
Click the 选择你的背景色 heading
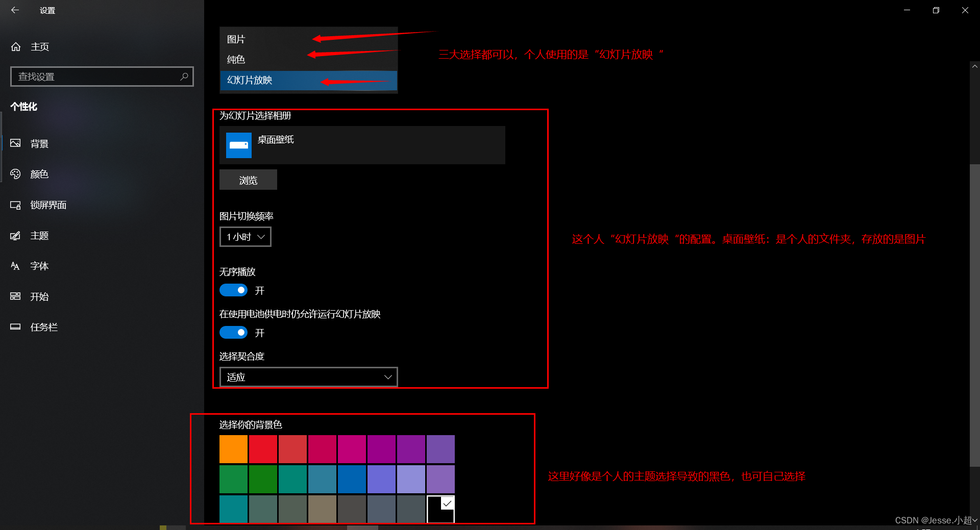click(x=251, y=424)
